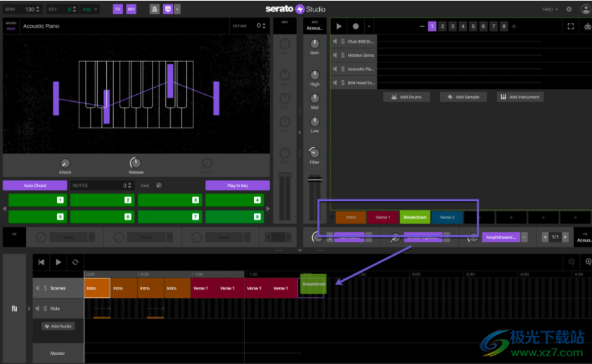The width and height of the screenshot is (592, 364).
Task: Show the previous pad page with the left arrow
Action: 4,208
